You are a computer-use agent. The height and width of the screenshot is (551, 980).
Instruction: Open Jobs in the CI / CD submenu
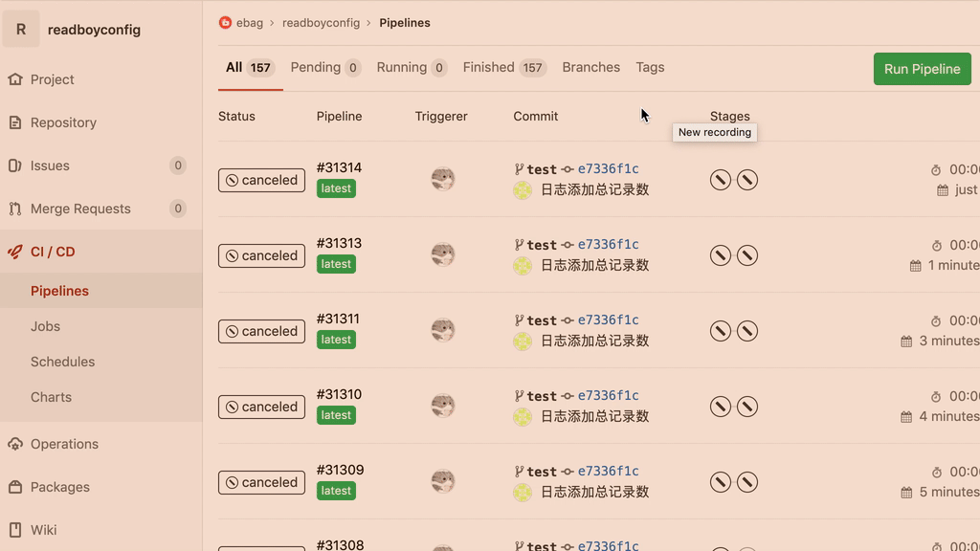45,326
